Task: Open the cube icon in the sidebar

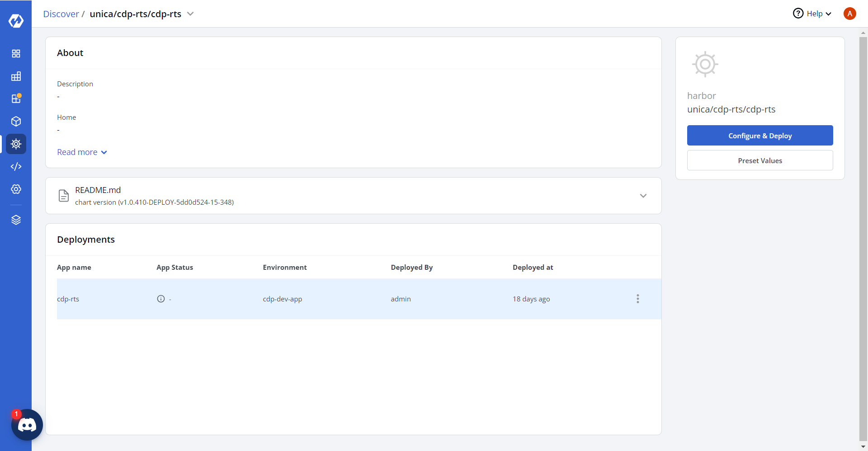Action: [x=16, y=122]
